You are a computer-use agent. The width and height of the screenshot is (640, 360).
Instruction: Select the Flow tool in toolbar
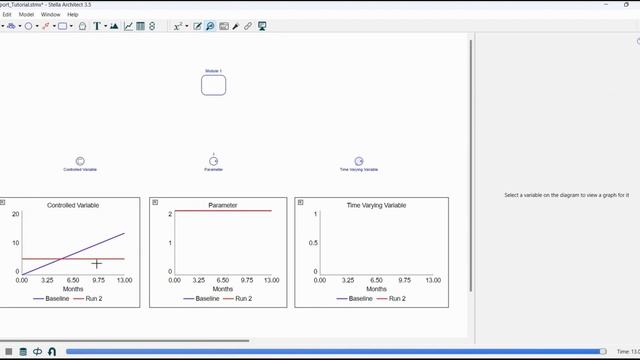pyautogui.click(x=11, y=26)
